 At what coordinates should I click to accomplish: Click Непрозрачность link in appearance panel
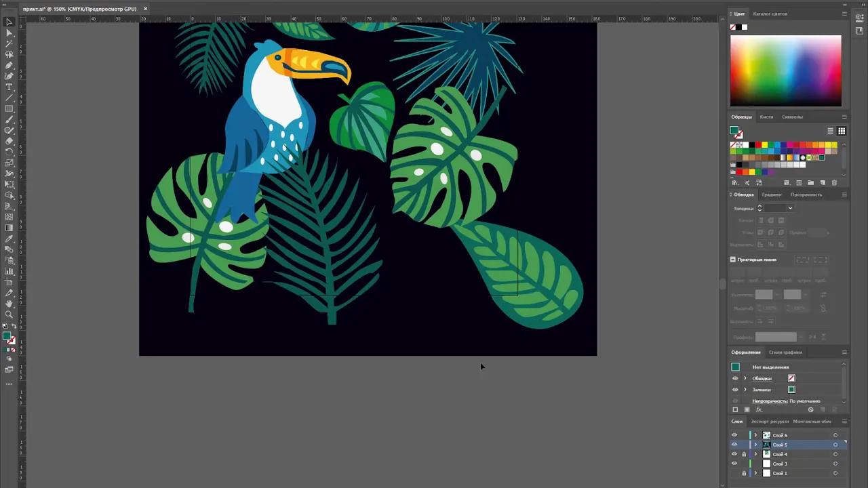click(x=770, y=401)
